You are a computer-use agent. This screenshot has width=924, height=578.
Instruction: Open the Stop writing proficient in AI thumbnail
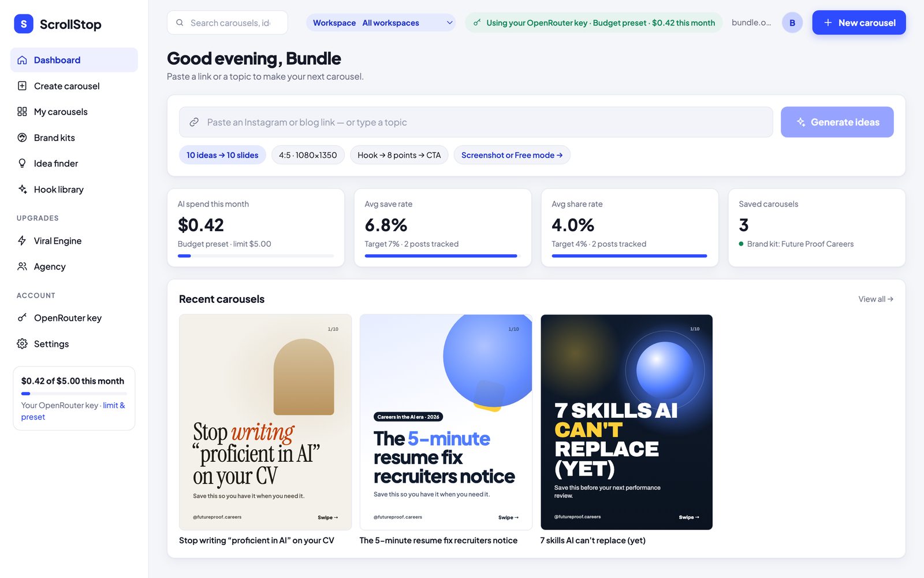coord(266,422)
